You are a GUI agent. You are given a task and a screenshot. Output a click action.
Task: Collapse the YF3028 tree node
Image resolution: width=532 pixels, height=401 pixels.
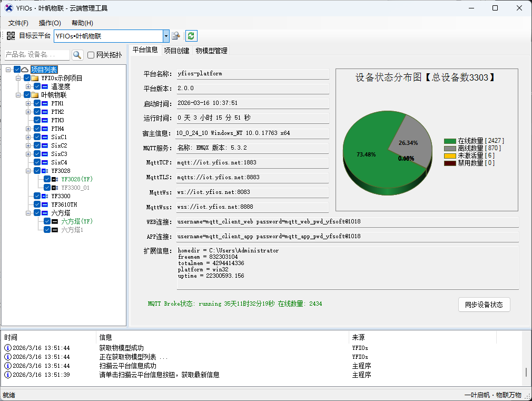[28, 171]
